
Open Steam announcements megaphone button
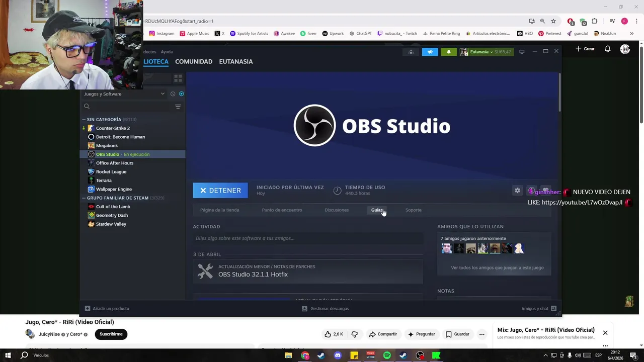click(430, 52)
